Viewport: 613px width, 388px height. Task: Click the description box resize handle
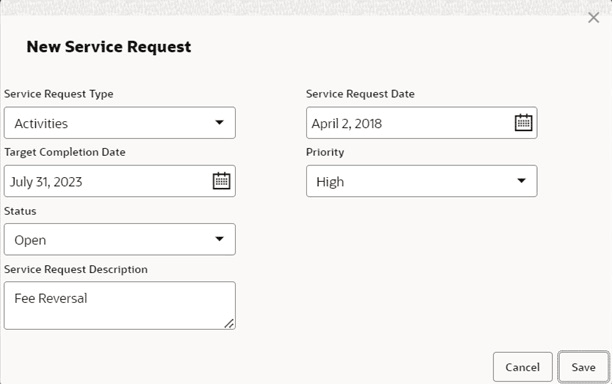(229, 323)
